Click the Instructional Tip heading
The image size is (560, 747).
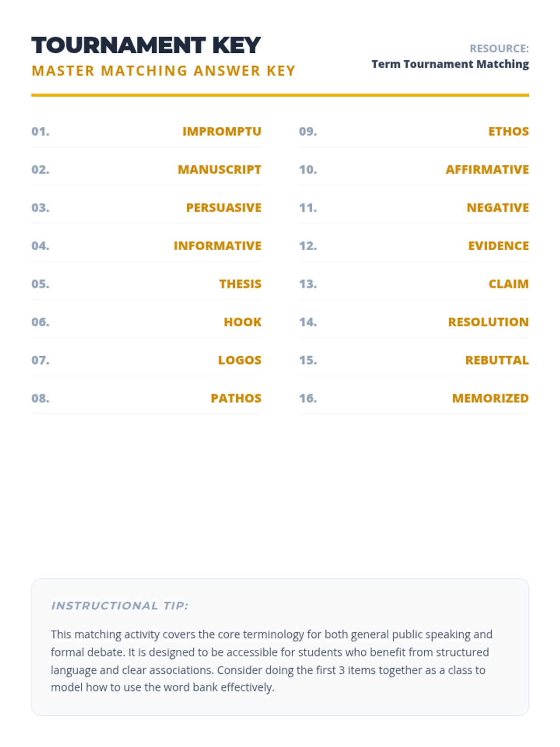[119, 606]
